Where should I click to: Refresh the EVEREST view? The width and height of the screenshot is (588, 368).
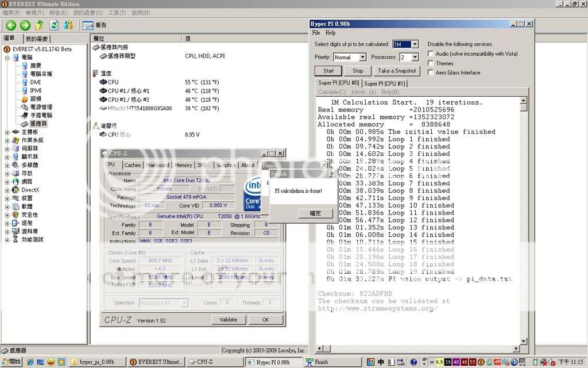(x=54, y=25)
